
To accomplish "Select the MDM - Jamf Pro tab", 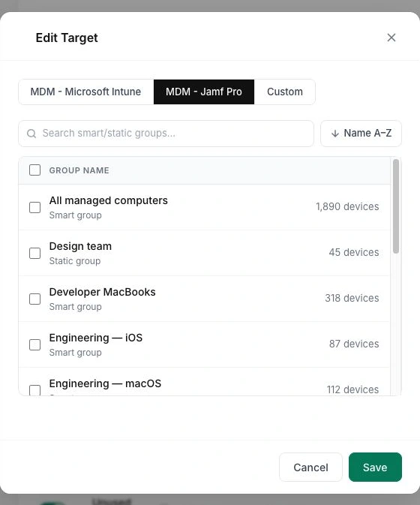I will pyautogui.click(x=204, y=92).
